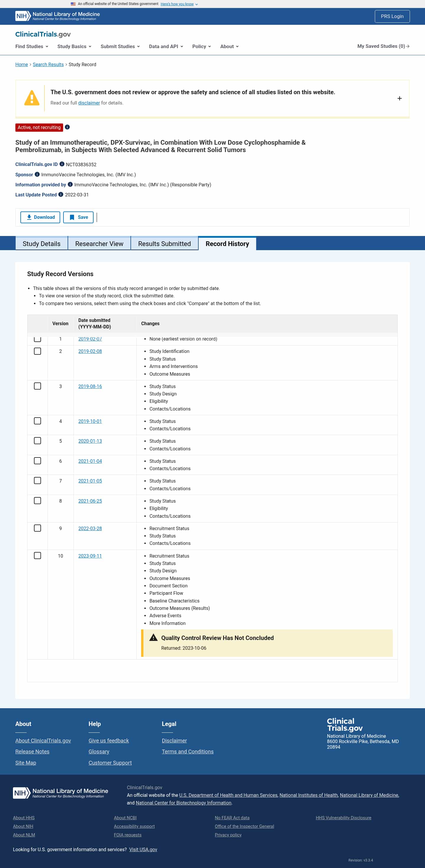
Task: Click the ClinicalTrials.gov header logo
Action: pos(43,34)
